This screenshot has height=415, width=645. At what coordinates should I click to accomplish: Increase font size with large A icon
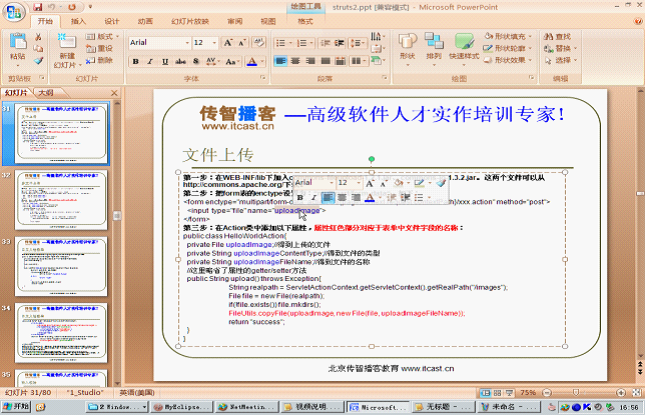pos(227,43)
